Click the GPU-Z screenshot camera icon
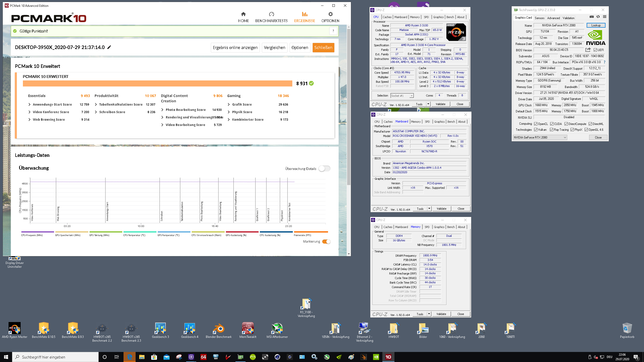The image size is (644, 362). 592,17
